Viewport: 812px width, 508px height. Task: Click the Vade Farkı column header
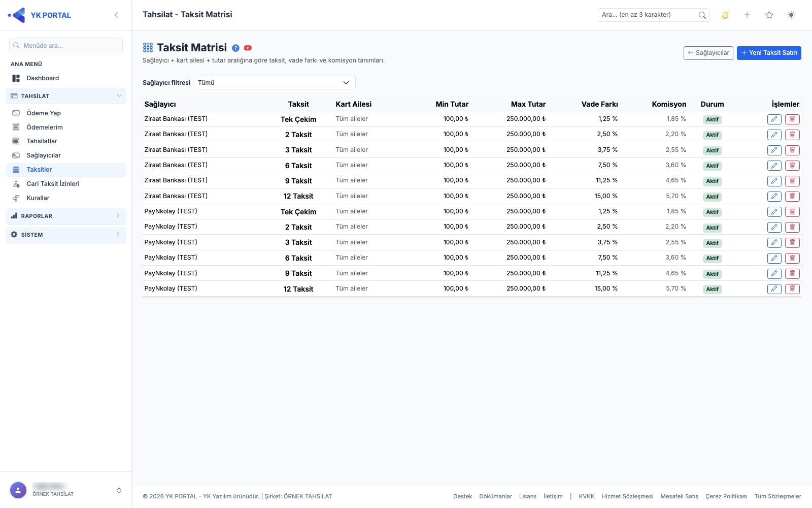pos(599,104)
